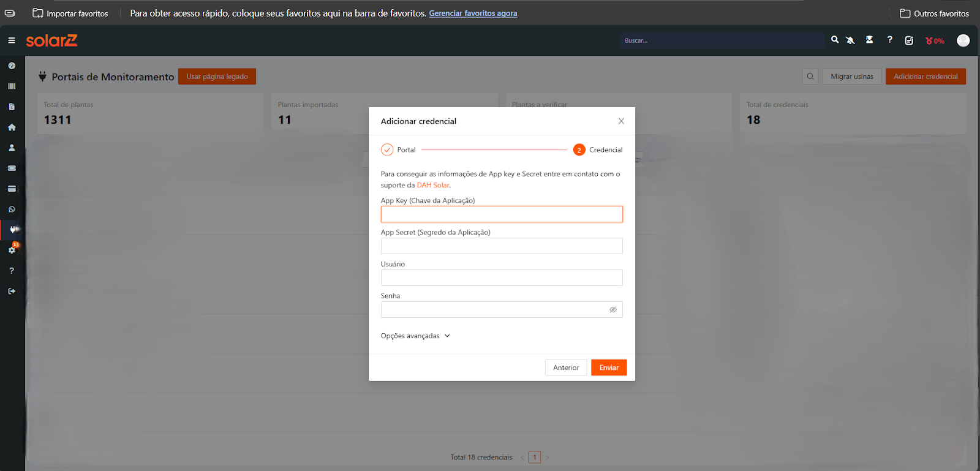Click the logout icon in sidebar
Screen dimensions: 980x471
[x=12, y=292]
